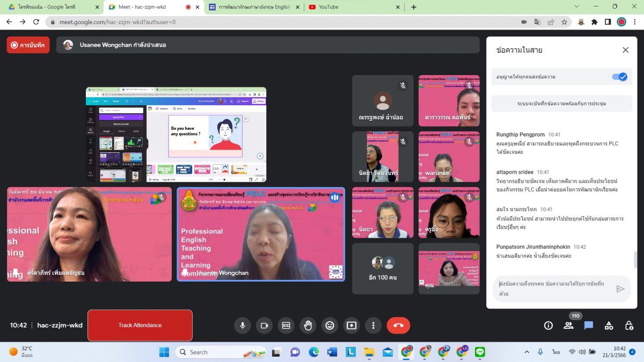644x362 pixels.
Task: Click Present now screen share button
Action: click(x=351, y=325)
